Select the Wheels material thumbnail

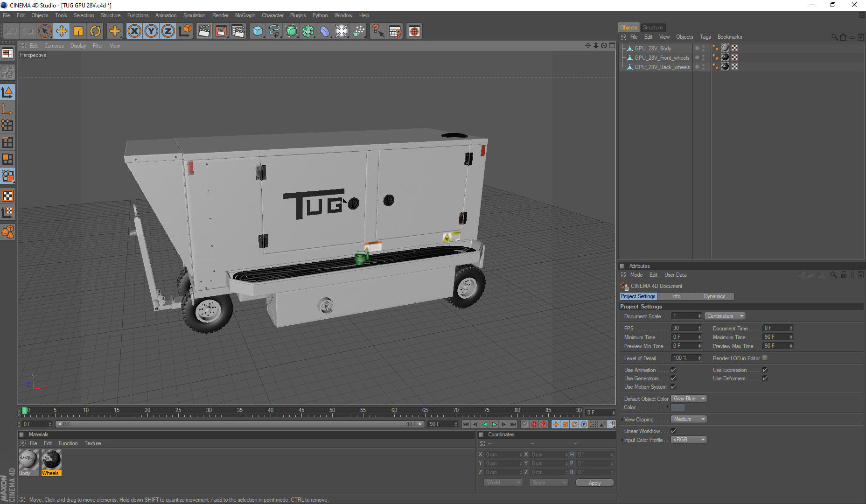(x=51, y=462)
